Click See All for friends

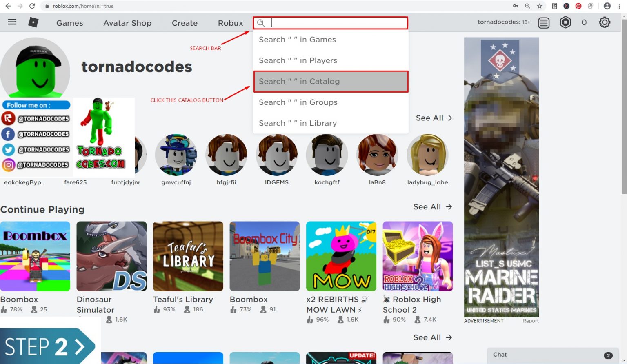pos(434,118)
